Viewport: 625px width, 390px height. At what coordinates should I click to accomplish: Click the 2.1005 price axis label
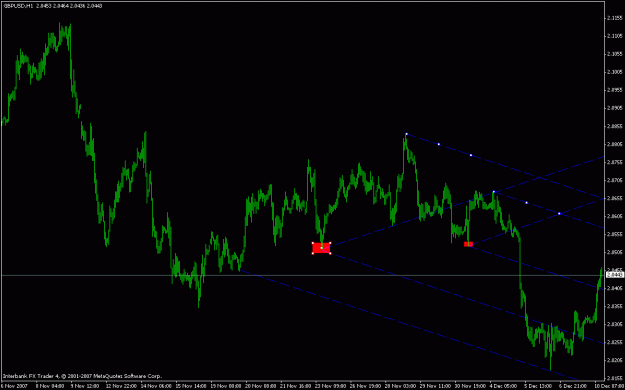click(614, 72)
